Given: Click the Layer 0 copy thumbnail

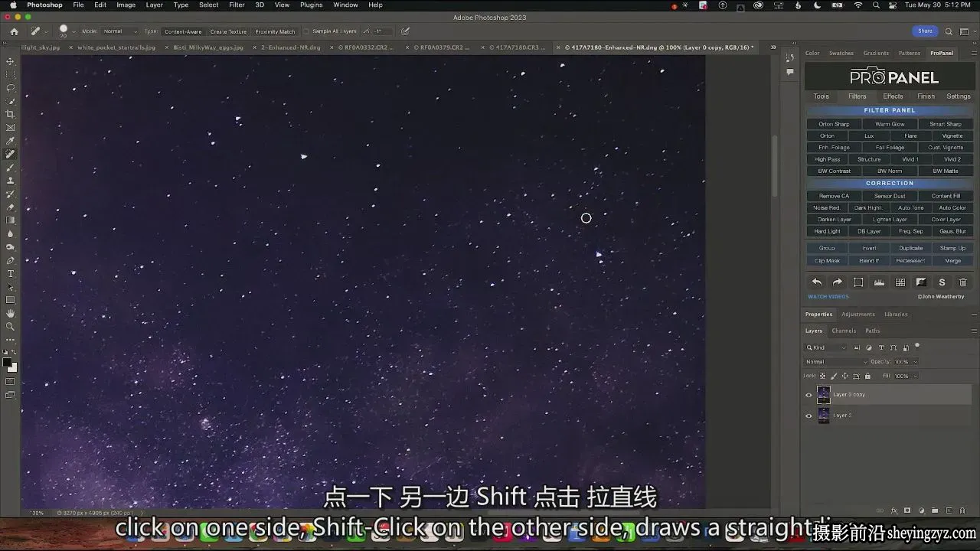Looking at the screenshot, I should pos(824,395).
